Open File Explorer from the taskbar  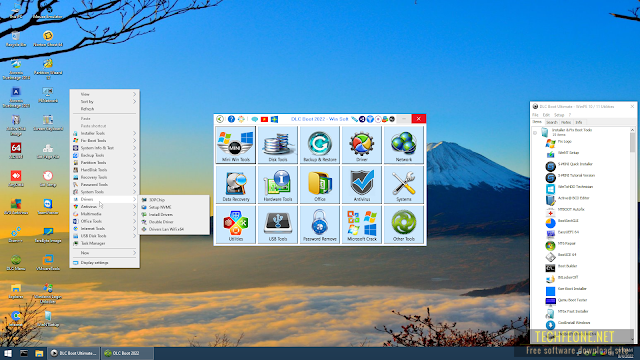(39, 353)
